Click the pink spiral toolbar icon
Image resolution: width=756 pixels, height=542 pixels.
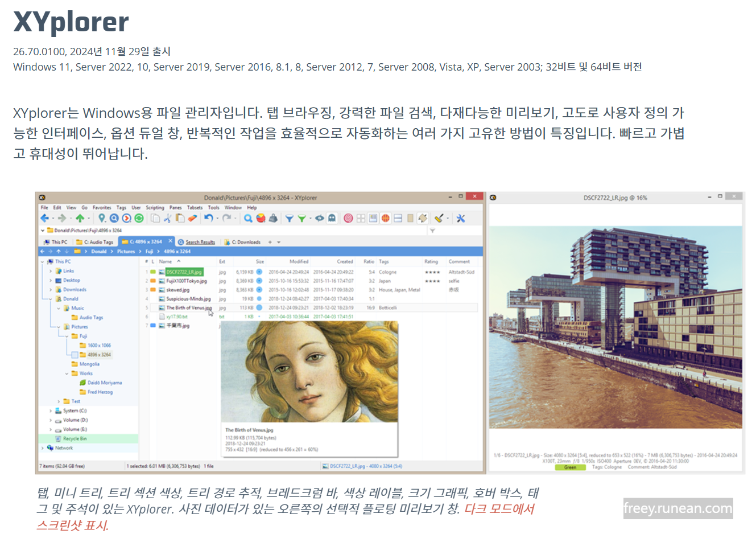click(349, 219)
